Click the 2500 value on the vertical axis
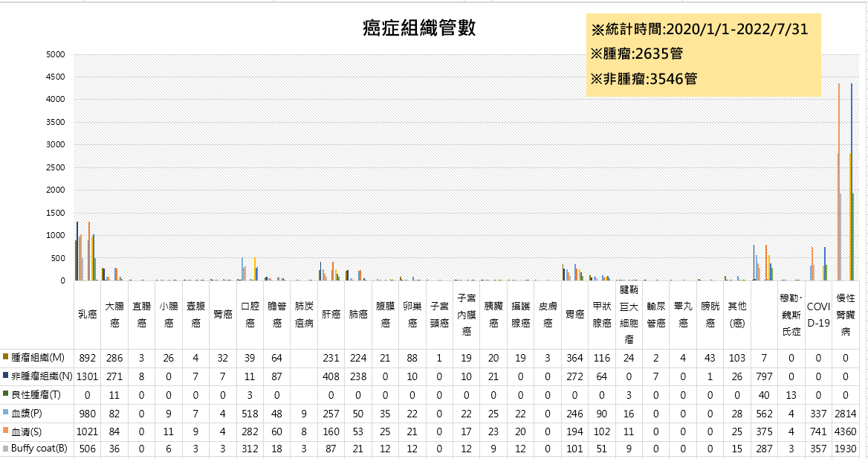The width and height of the screenshot is (868, 459). click(x=55, y=167)
